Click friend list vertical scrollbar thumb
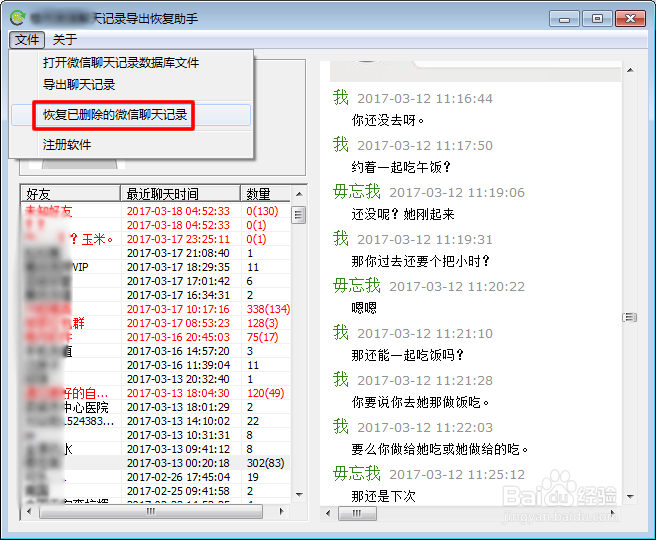This screenshot has width=656, height=540. [x=298, y=215]
